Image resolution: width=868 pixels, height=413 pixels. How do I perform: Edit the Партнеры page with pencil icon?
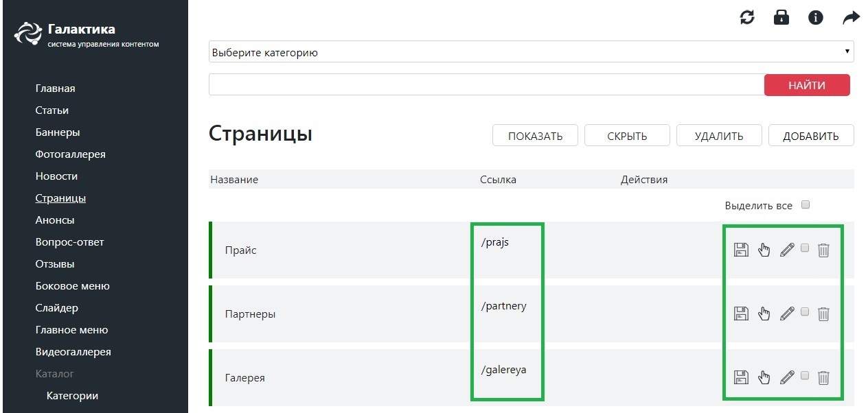coord(787,314)
